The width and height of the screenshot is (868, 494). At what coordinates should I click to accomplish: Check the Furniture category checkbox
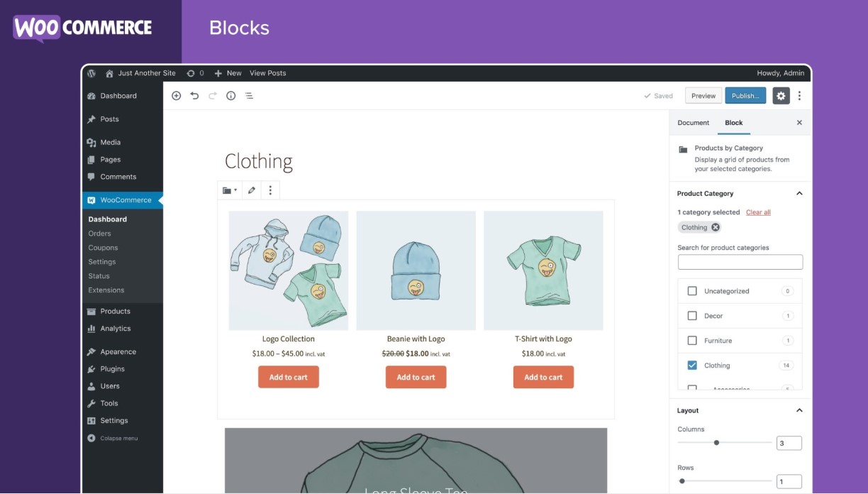[692, 341]
